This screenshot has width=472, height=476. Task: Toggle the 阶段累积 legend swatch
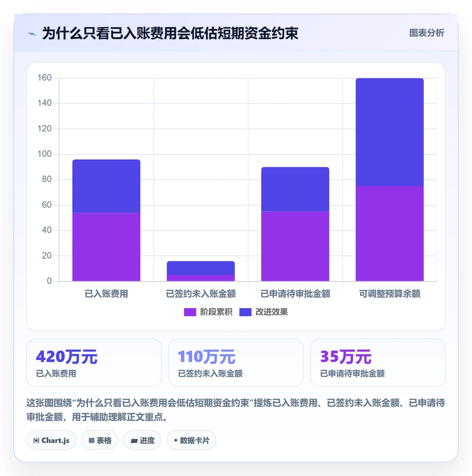190,312
